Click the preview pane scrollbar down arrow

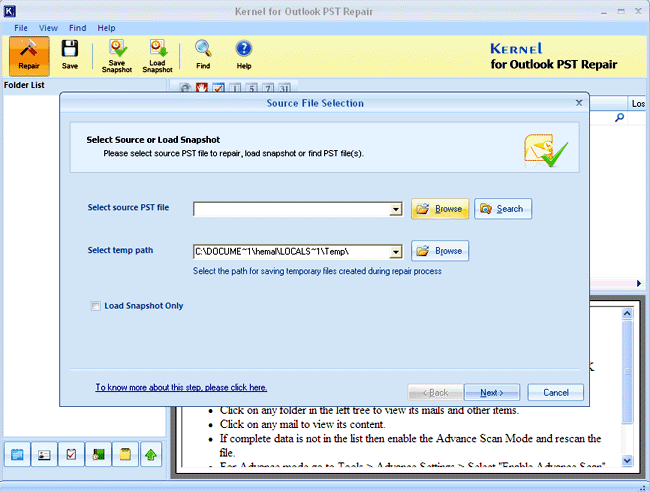(627, 460)
